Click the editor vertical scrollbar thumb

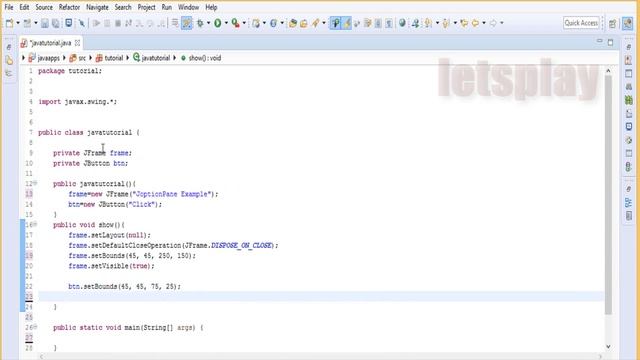point(608,194)
